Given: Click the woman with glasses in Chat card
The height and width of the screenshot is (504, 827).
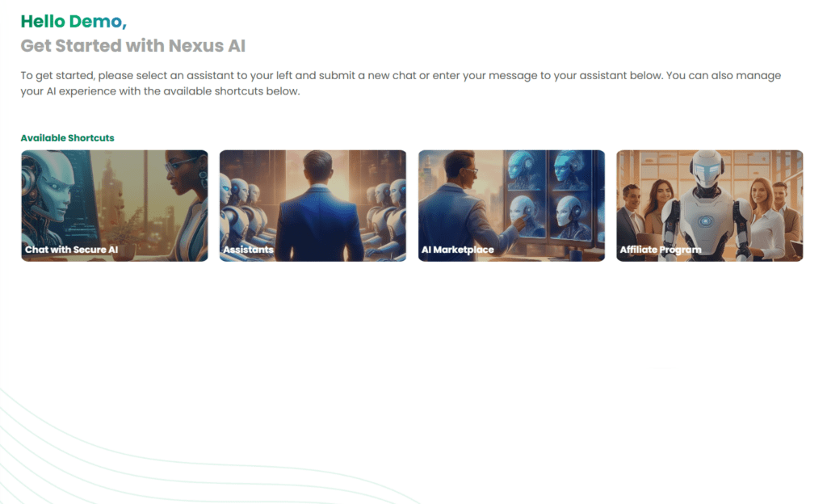Looking at the screenshot, I should tap(186, 206).
